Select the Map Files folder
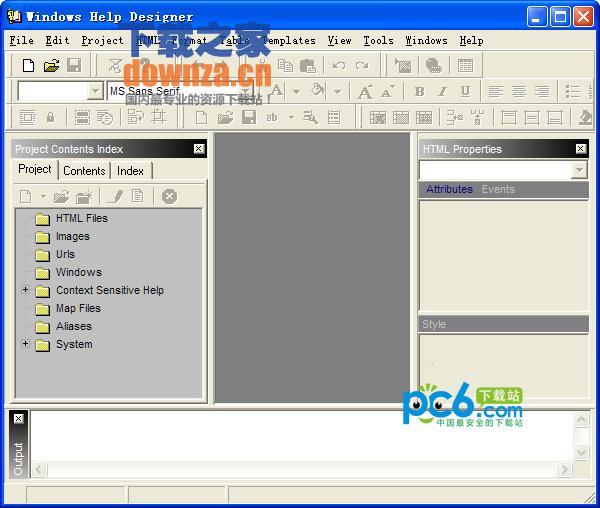600x508 pixels. pyautogui.click(x=78, y=308)
